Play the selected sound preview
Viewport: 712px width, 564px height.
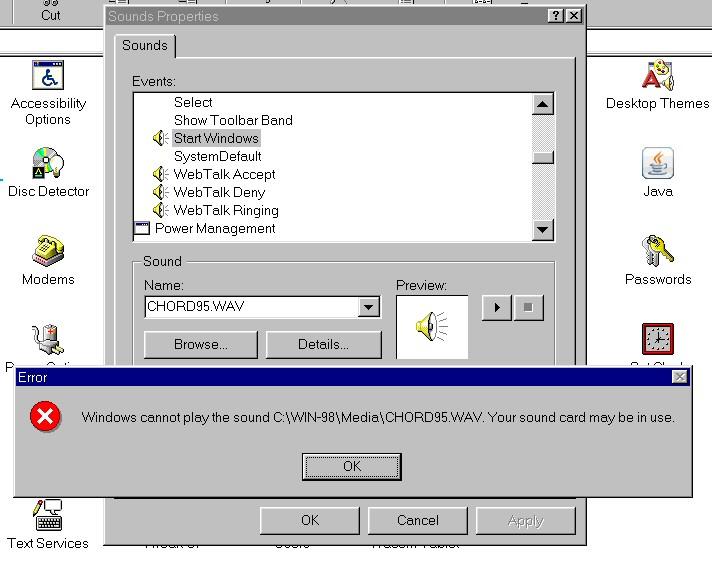[x=497, y=308]
